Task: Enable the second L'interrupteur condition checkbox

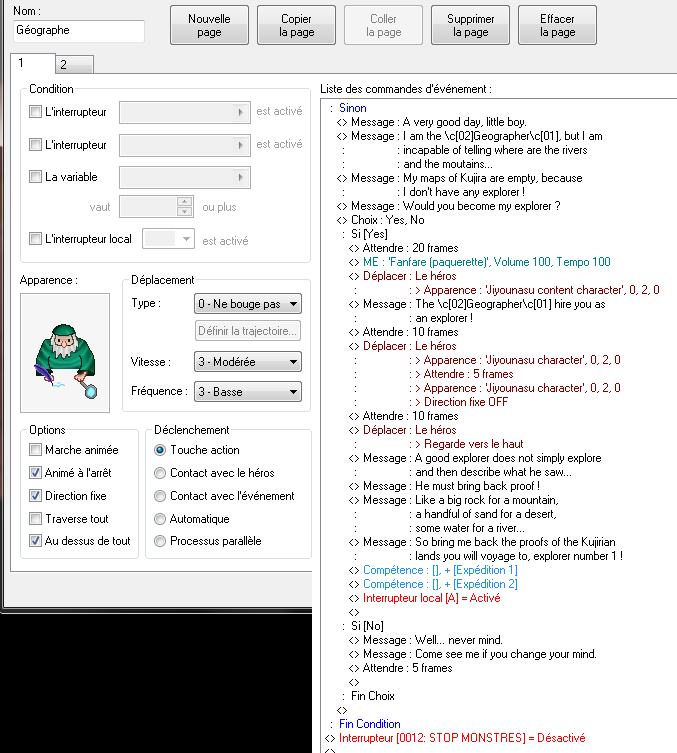Action: pyautogui.click(x=36, y=145)
